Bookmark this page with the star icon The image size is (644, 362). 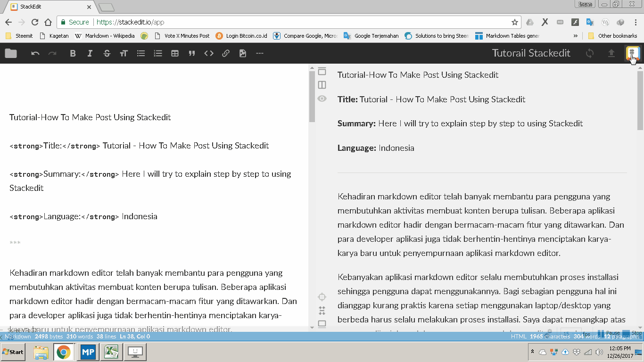[x=515, y=22]
